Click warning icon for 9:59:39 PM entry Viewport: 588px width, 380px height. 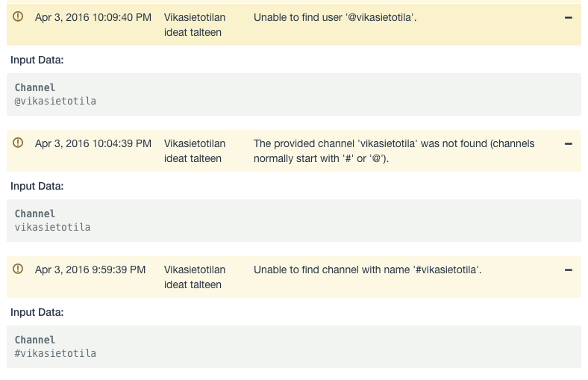click(18, 269)
